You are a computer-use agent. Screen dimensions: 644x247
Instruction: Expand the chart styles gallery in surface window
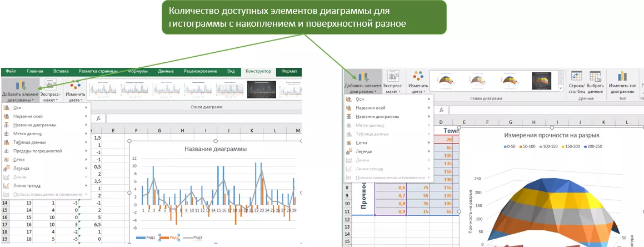[x=561, y=88]
